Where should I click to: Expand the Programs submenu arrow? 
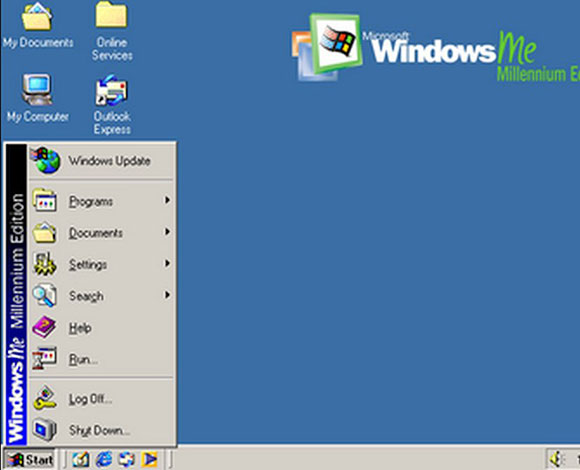click(x=168, y=200)
